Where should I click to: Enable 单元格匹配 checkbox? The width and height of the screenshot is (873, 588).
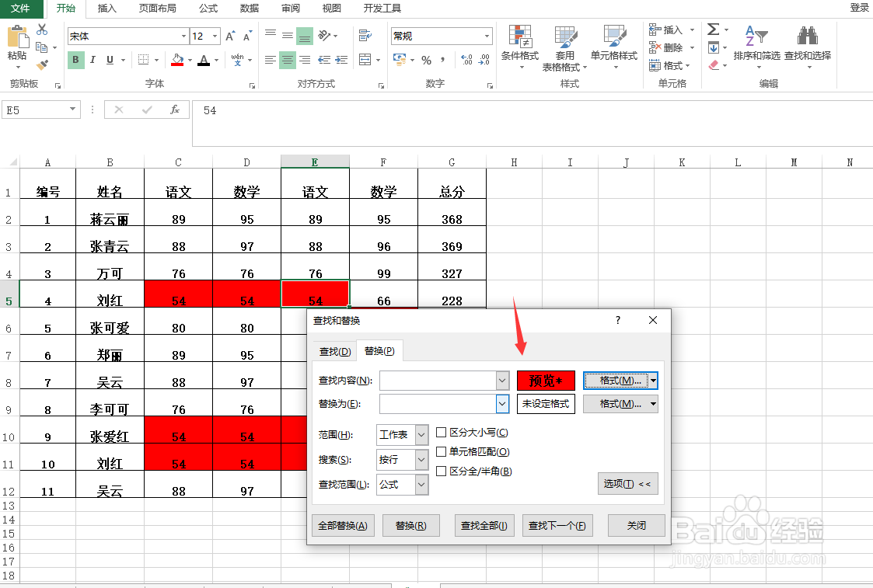click(x=441, y=452)
